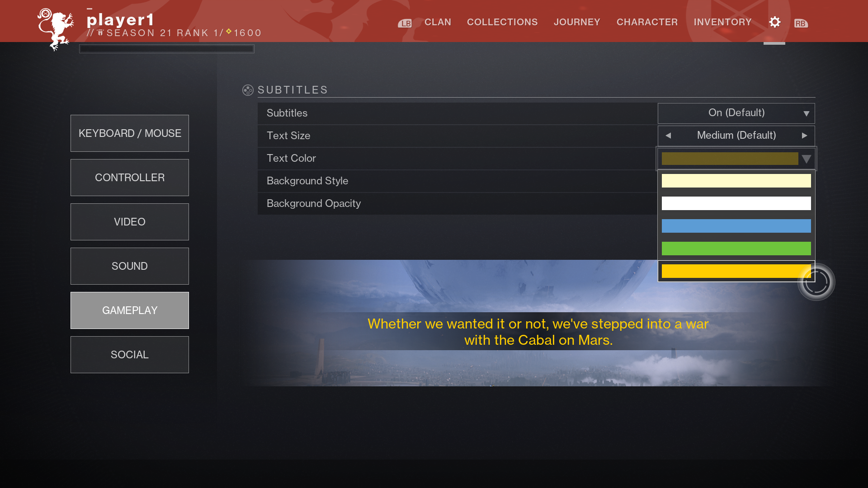Screen dimensions: 868x488
Task: Click left arrow to decrease Text Size
Action: pos(668,135)
